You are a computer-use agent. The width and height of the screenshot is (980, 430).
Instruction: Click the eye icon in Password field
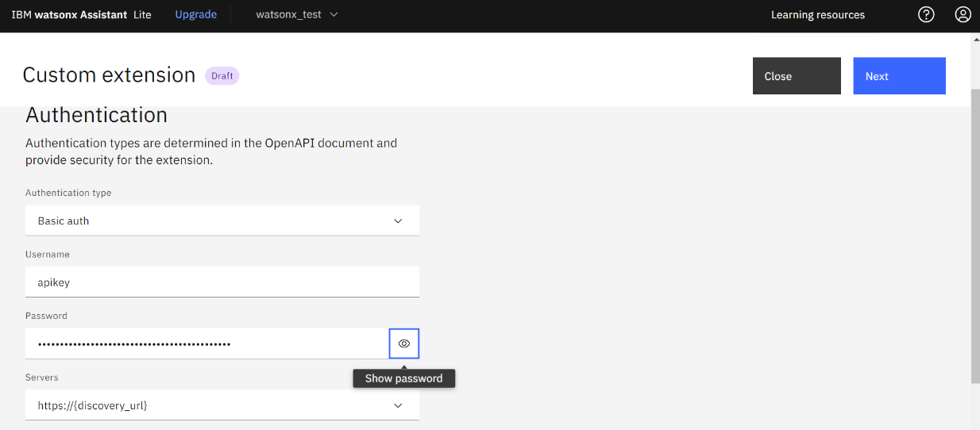(x=404, y=344)
